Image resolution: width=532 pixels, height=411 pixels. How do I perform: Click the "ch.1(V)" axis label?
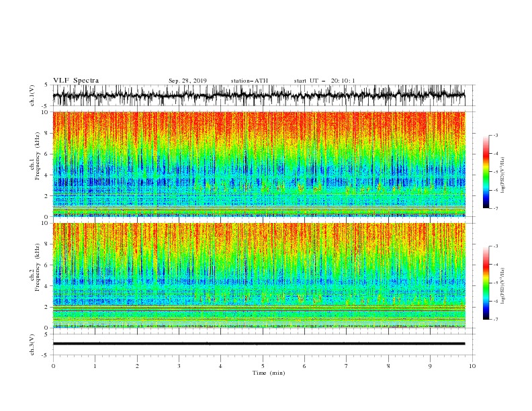[32, 95]
